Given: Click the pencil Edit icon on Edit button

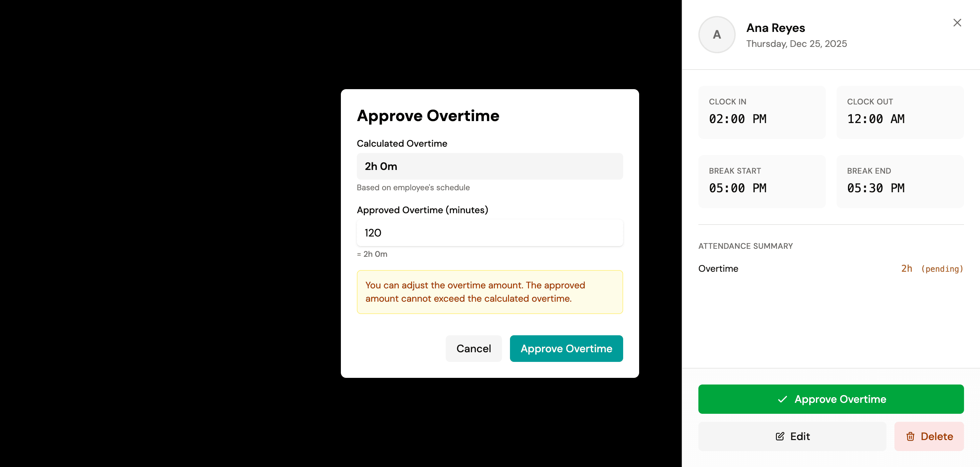Looking at the screenshot, I should click(x=780, y=436).
